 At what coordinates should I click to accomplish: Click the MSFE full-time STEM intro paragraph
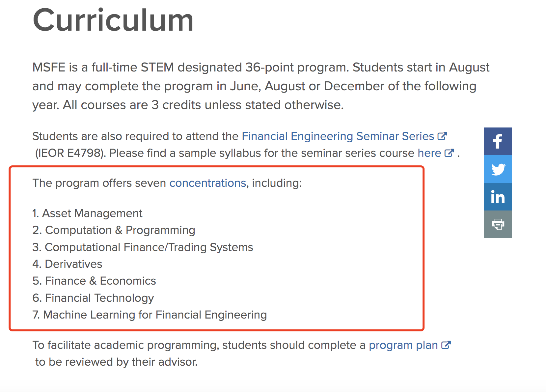261,86
